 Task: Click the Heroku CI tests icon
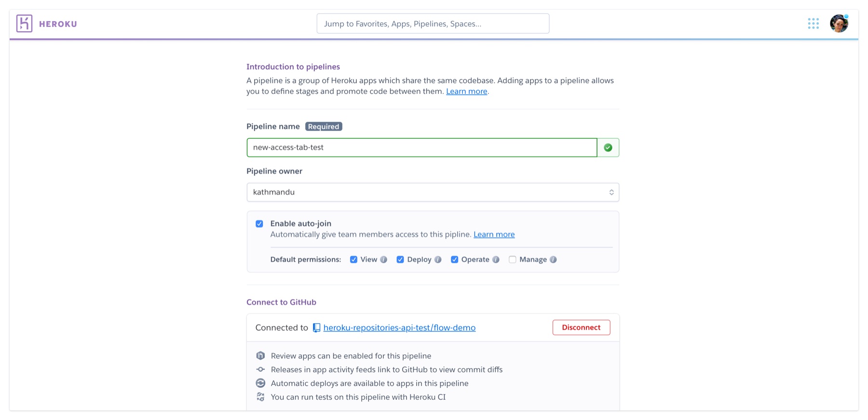[261, 397]
